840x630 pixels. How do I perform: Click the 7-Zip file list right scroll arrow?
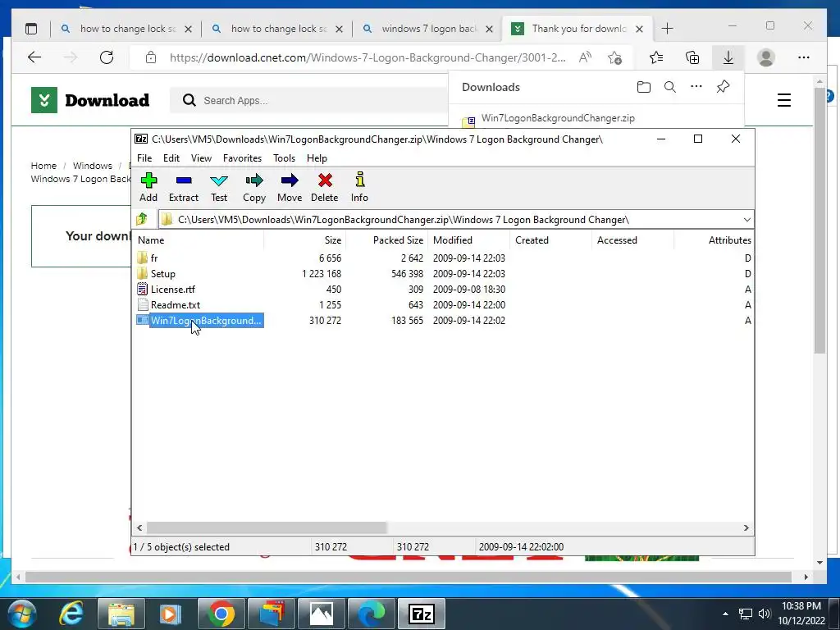pyautogui.click(x=746, y=527)
